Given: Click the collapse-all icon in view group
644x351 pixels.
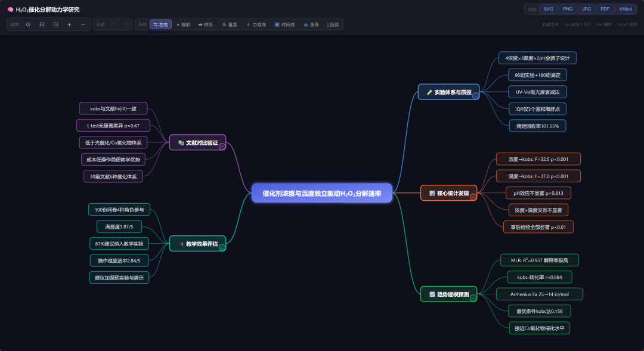Looking at the screenshot, I should pos(55,24).
